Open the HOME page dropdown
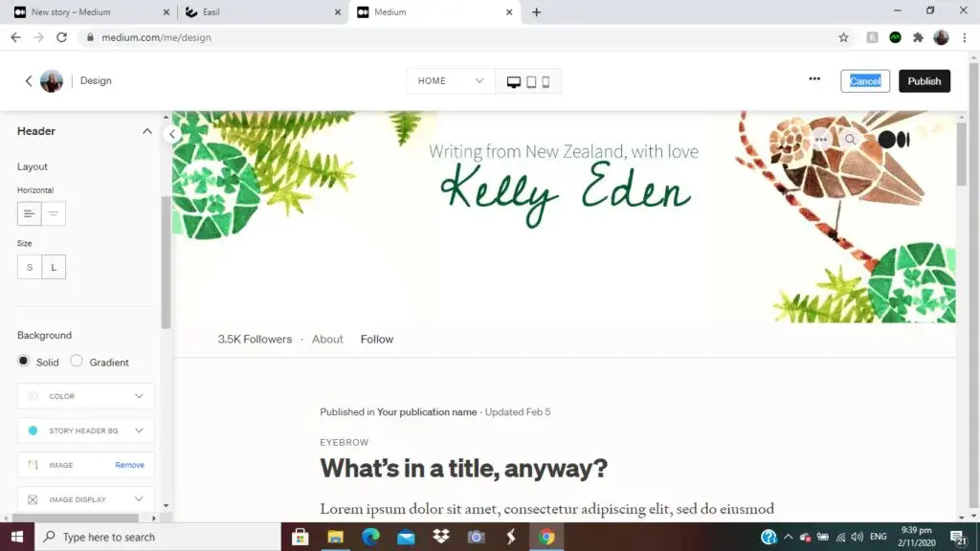 451,81
